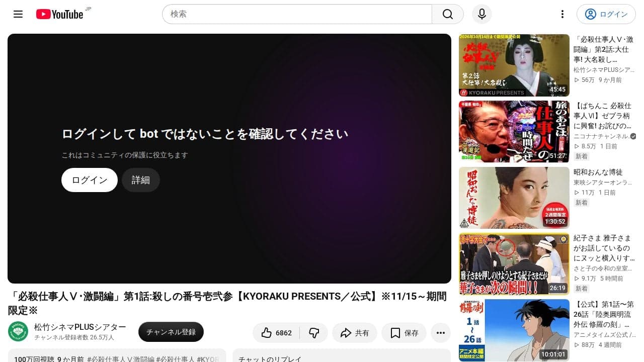Click アニメタイムズ公式 channel name

pos(604,335)
